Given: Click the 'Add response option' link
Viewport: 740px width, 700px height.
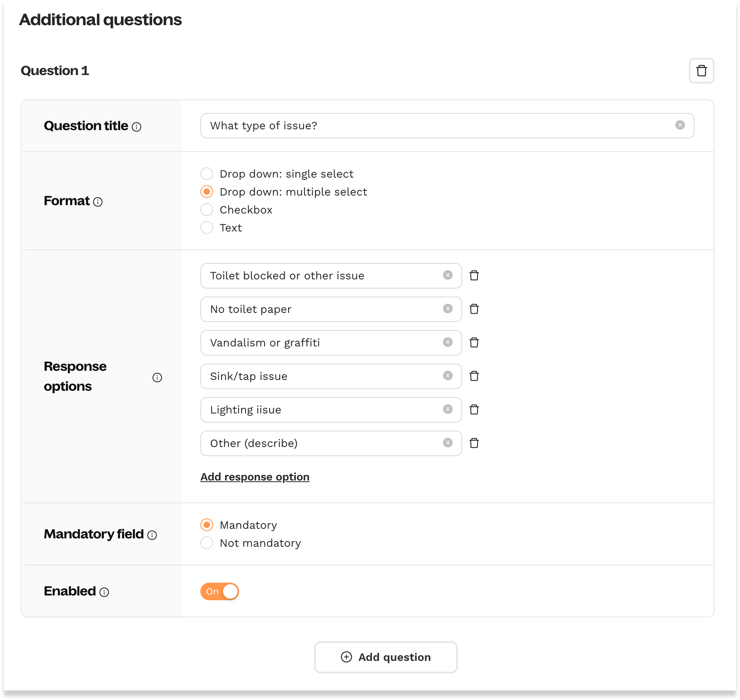Looking at the screenshot, I should [255, 477].
